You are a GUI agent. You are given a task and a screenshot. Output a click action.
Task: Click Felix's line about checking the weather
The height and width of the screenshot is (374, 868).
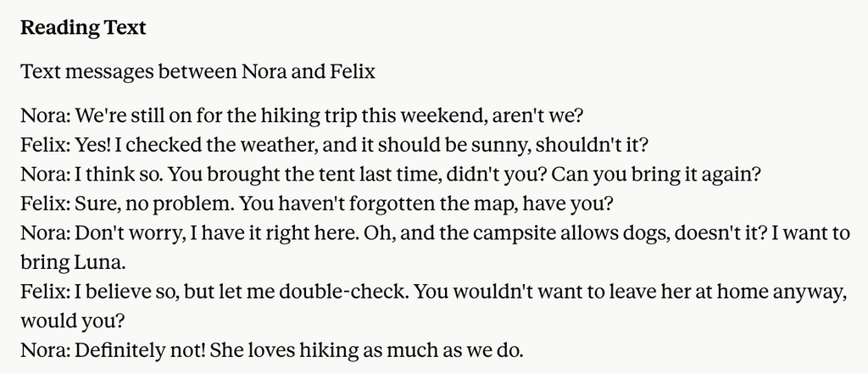click(334, 145)
